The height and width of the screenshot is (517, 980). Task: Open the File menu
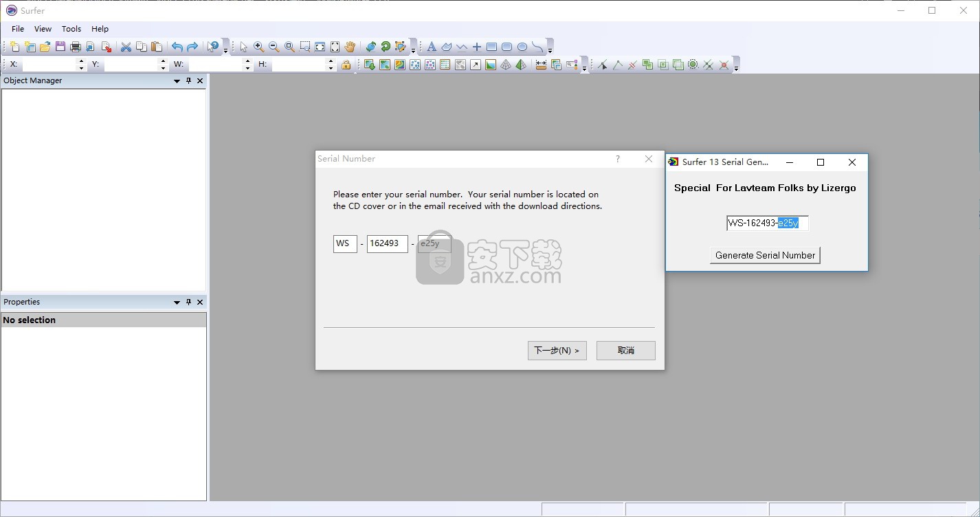(x=18, y=29)
